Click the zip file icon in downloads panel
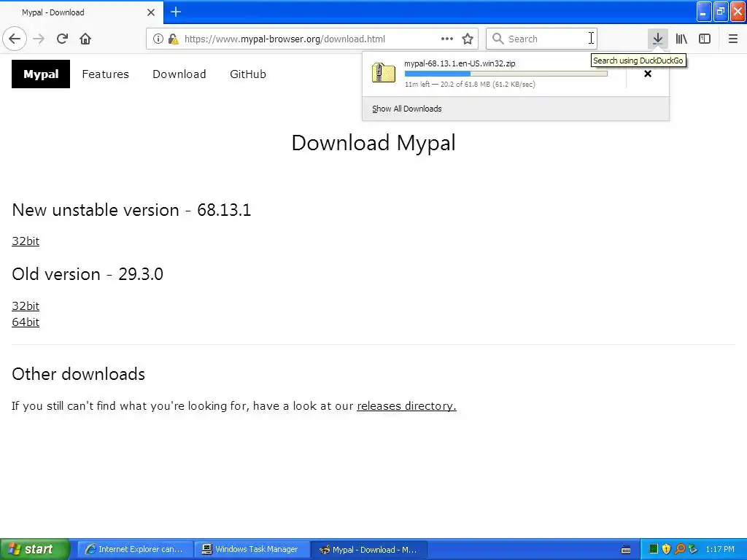Screen dimensions: 747x560 [x=384, y=74]
